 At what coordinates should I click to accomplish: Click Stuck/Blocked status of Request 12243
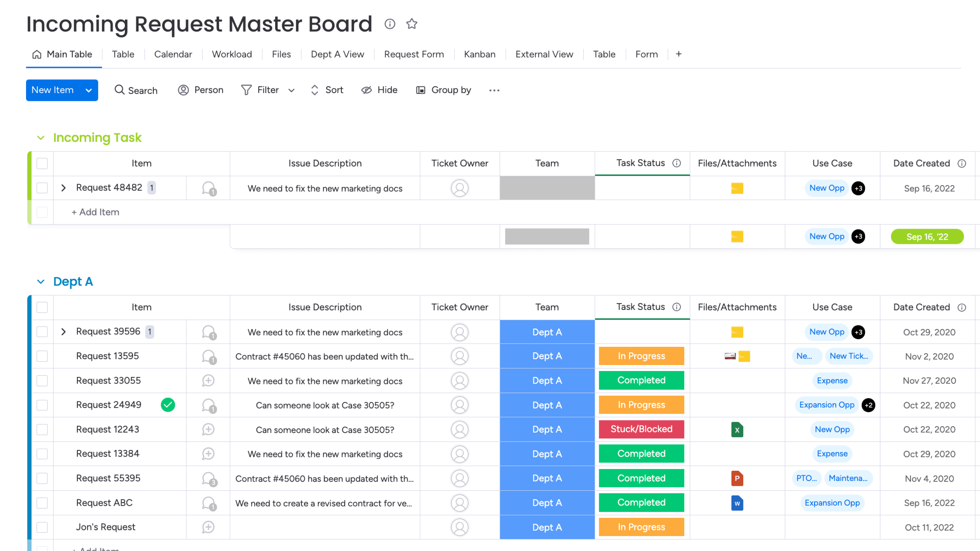(641, 429)
